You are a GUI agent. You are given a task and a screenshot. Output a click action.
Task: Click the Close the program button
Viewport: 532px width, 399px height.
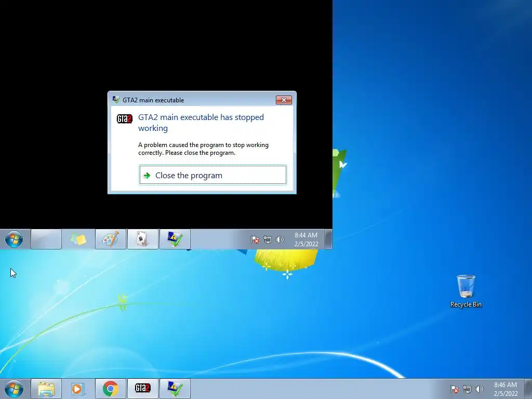(x=212, y=175)
